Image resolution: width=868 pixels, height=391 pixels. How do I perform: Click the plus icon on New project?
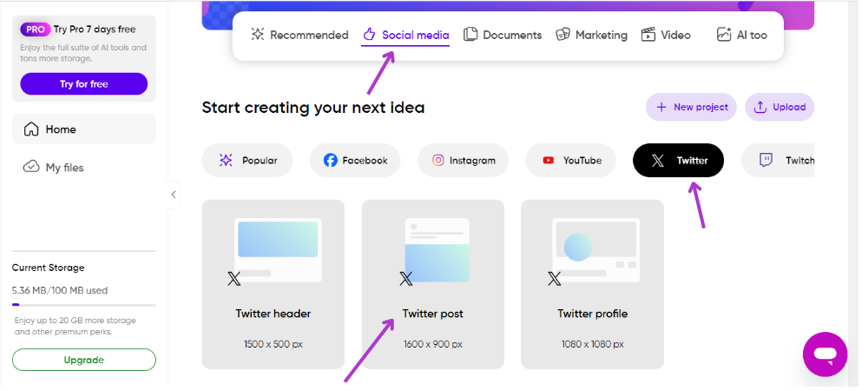tap(661, 107)
